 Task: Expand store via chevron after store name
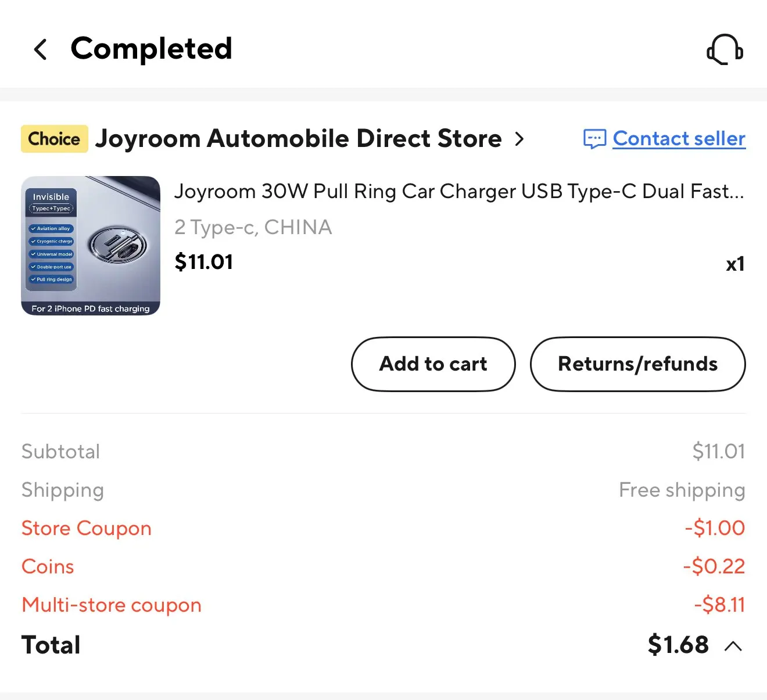(x=519, y=139)
